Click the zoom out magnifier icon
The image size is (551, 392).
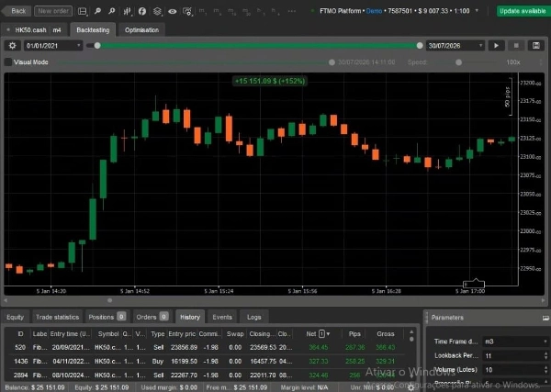click(x=97, y=11)
